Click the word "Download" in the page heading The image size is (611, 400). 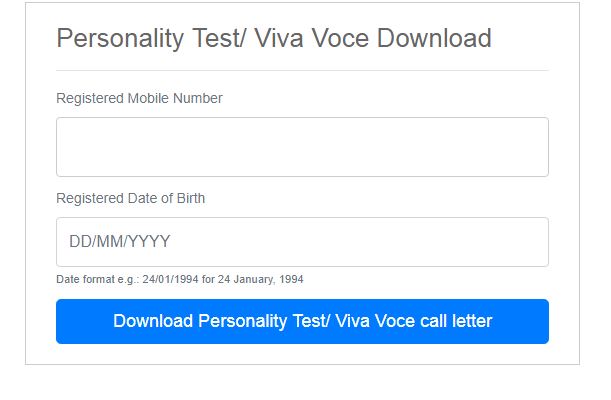(x=437, y=39)
